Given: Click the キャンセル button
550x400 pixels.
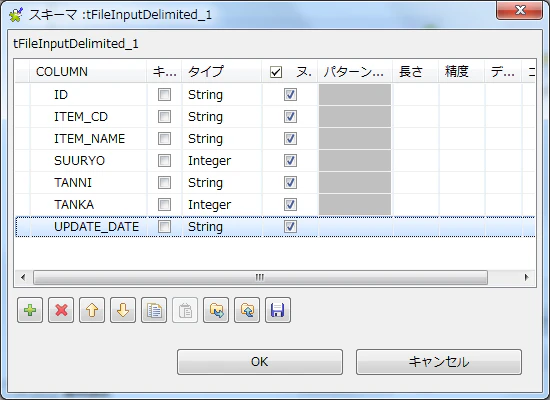Looking at the screenshot, I should pos(439,362).
